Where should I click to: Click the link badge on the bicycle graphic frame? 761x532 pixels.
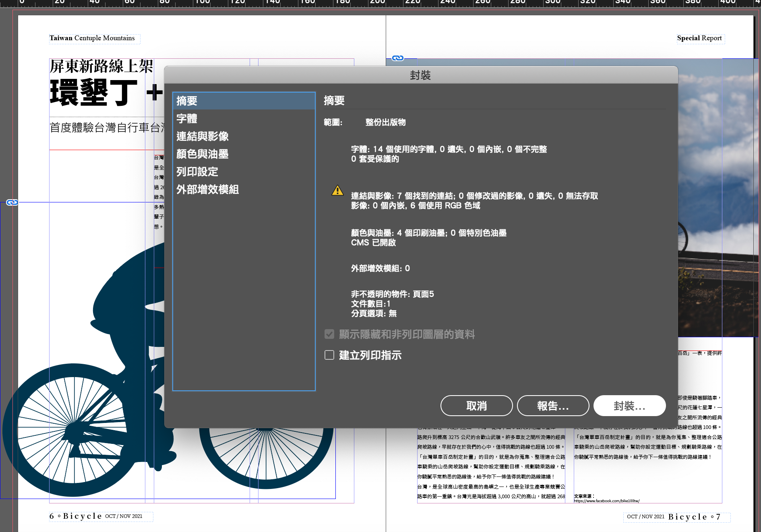point(12,202)
